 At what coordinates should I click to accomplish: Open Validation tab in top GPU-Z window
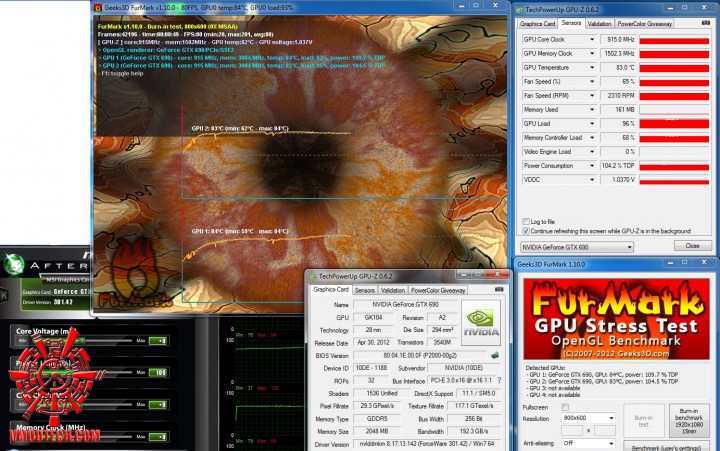[599, 23]
